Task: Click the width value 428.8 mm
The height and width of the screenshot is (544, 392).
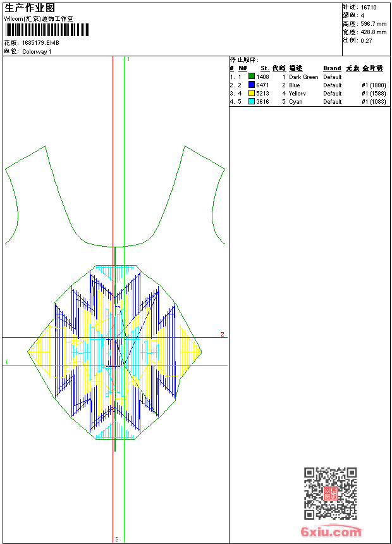Action: tap(373, 32)
